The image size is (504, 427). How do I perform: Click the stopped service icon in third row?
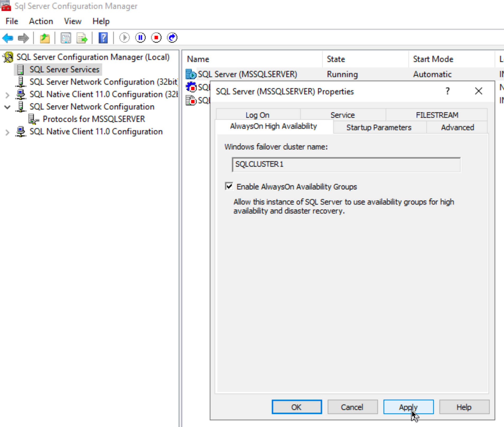tap(191, 100)
